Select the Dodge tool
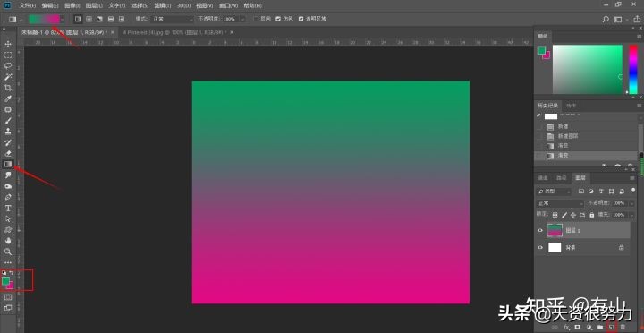The width and height of the screenshot is (644, 333). (8, 186)
